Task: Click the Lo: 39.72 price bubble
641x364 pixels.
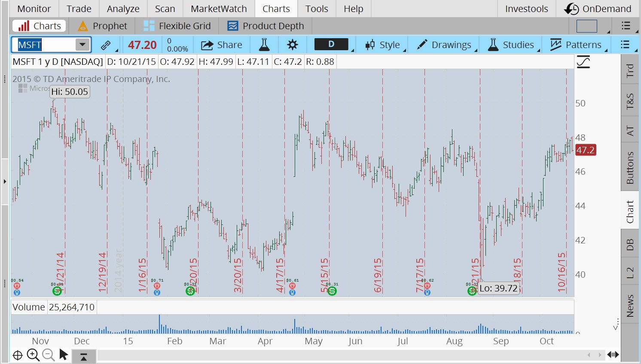Action: point(498,288)
